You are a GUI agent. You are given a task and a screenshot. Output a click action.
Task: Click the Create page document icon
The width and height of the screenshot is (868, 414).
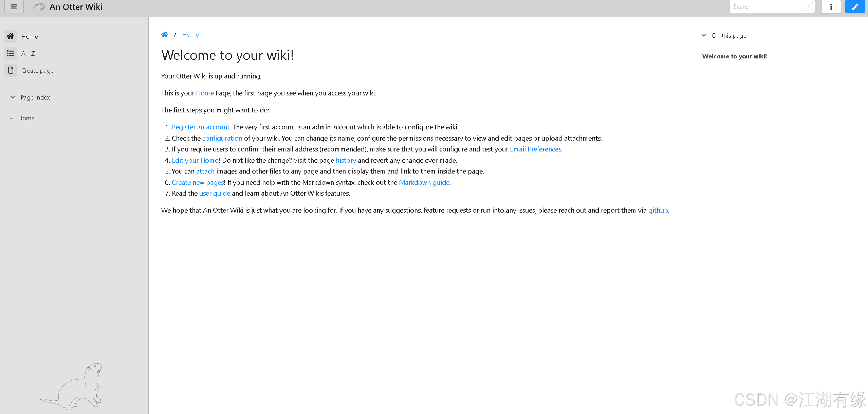pyautogui.click(x=11, y=70)
